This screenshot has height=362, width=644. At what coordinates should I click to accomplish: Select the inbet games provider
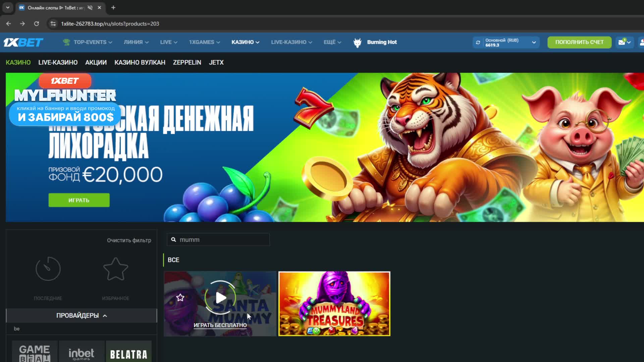(82, 351)
